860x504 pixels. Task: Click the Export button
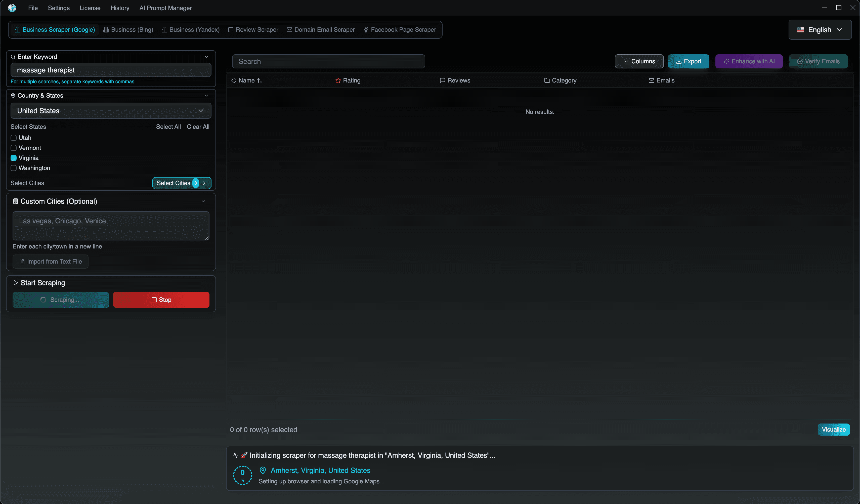click(x=688, y=61)
